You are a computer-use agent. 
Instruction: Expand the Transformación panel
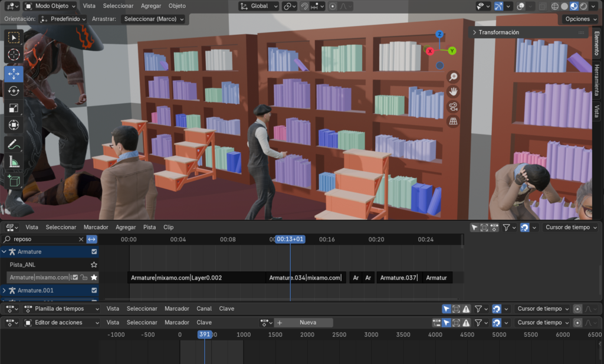tap(498, 32)
